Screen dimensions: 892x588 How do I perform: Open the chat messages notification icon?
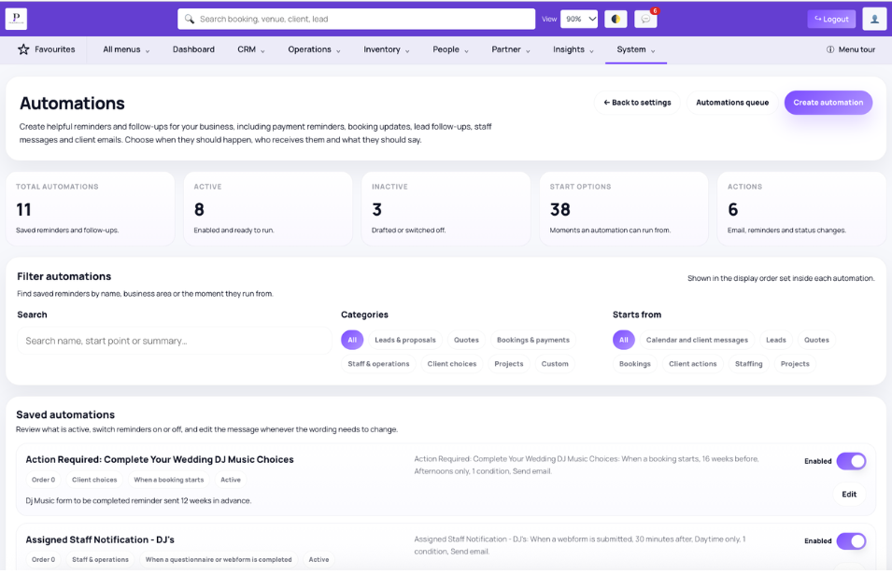pyautogui.click(x=645, y=19)
